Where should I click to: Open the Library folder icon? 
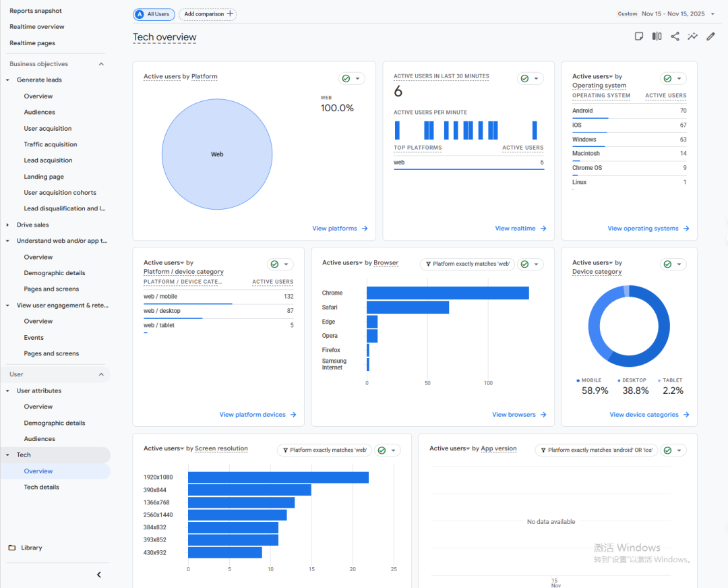coord(12,548)
